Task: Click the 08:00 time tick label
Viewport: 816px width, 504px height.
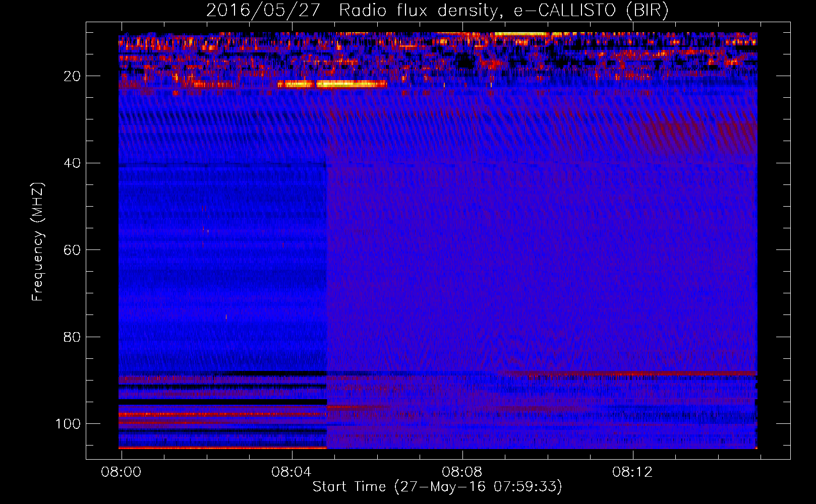Action: pos(121,472)
